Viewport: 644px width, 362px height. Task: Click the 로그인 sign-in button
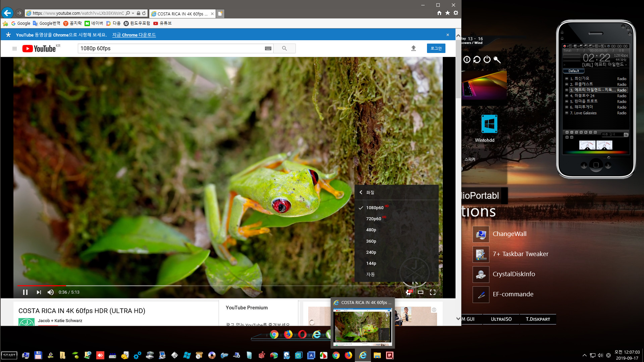[x=436, y=48]
